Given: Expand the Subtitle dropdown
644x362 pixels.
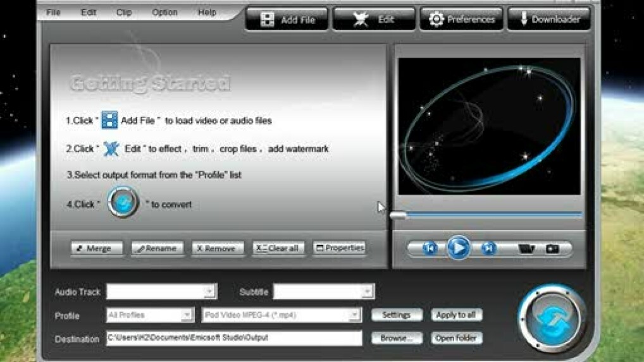Looking at the screenshot, I should (x=367, y=292).
